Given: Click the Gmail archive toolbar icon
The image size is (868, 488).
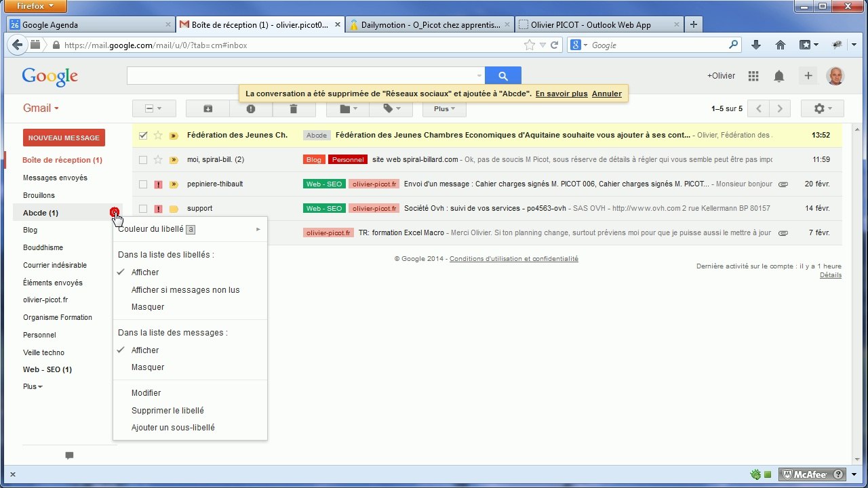Looking at the screenshot, I should [208, 108].
